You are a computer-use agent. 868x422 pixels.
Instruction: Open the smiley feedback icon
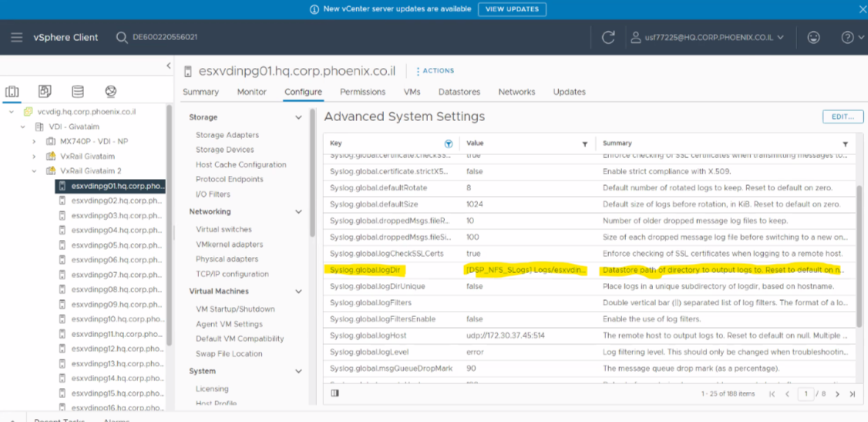[813, 37]
